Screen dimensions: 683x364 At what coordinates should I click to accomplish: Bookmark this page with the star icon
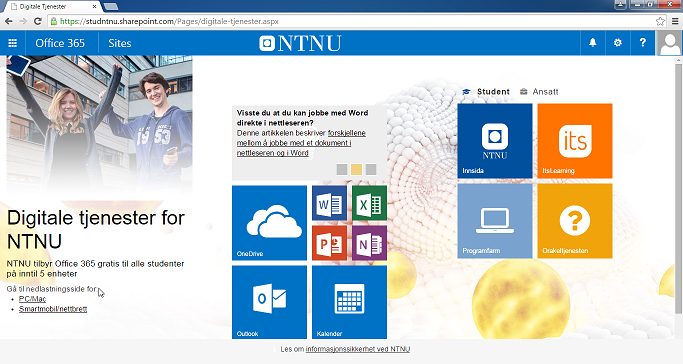coord(660,21)
